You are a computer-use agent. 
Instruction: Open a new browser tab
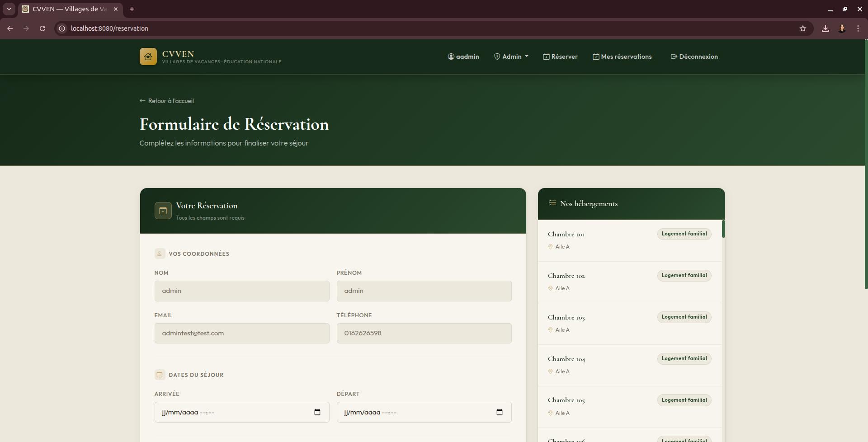pos(132,9)
